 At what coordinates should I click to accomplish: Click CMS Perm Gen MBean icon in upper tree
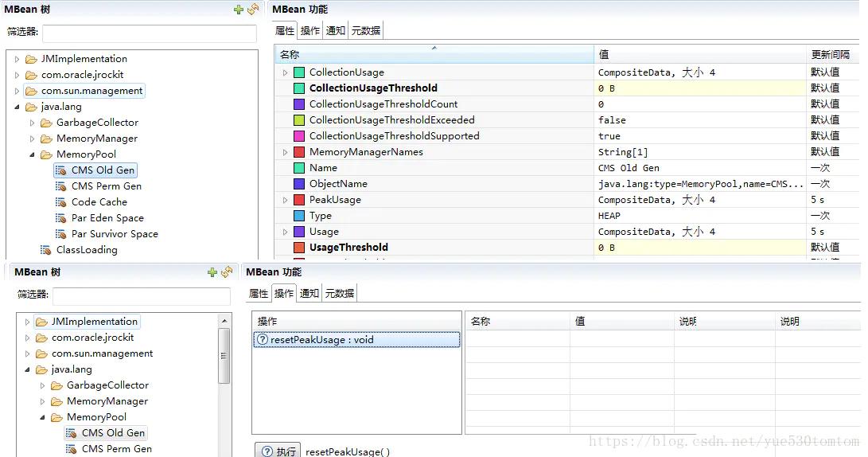[61, 186]
